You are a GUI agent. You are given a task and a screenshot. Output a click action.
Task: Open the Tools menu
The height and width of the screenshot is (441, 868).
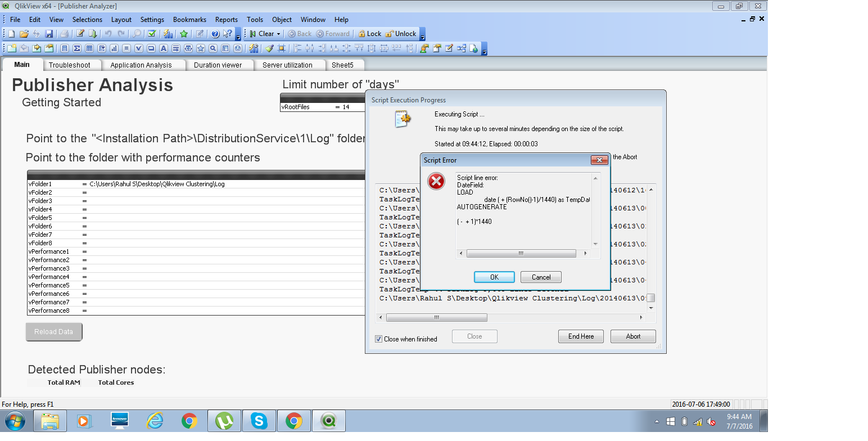(255, 20)
